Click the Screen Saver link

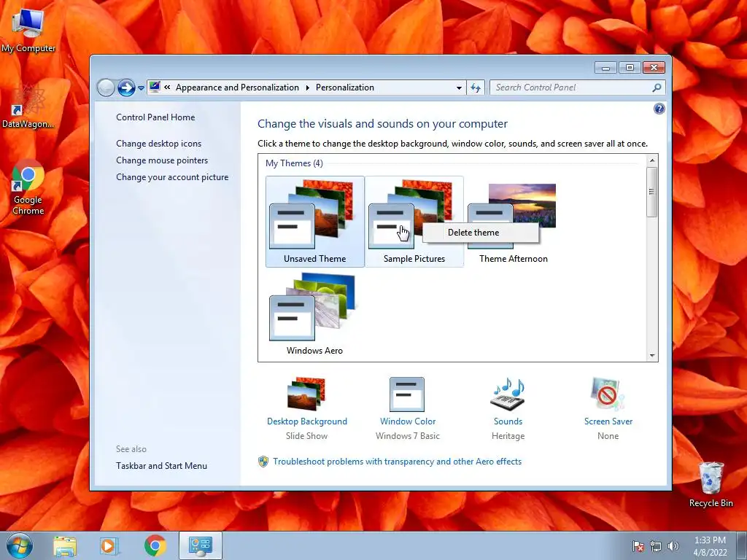608,421
